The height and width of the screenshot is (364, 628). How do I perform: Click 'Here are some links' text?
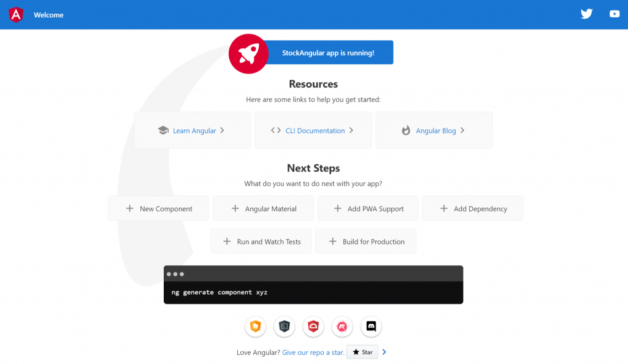[x=313, y=100]
